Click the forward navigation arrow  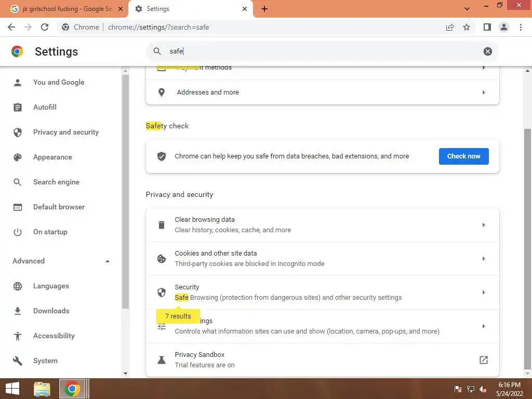28,27
